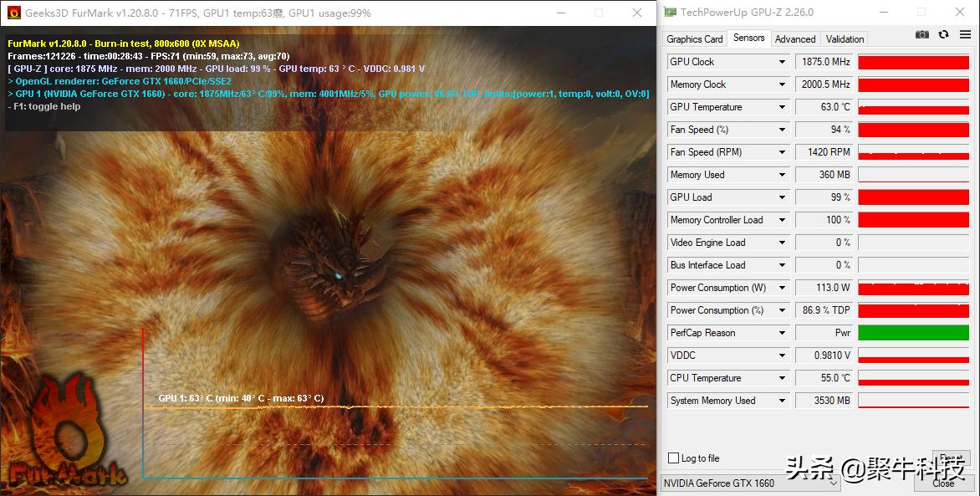Minimize the GPU-Z window
The image size is (980, 496).
click(883, 12)
